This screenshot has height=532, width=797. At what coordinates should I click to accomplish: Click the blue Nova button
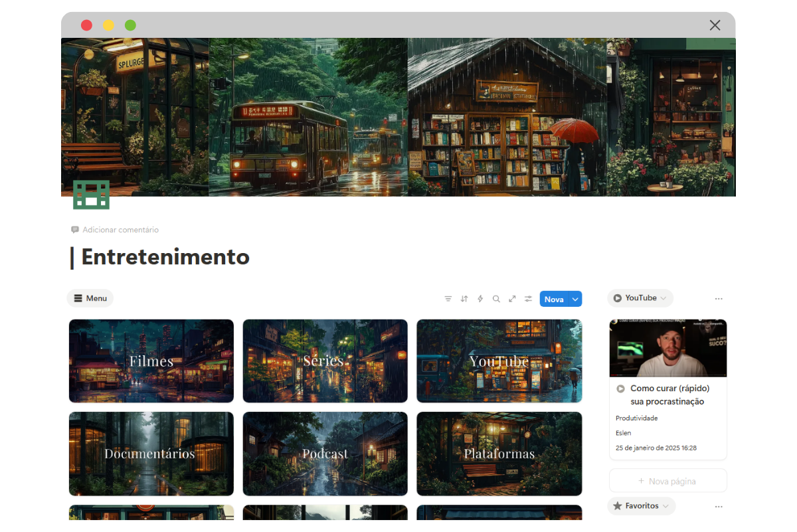554,300
